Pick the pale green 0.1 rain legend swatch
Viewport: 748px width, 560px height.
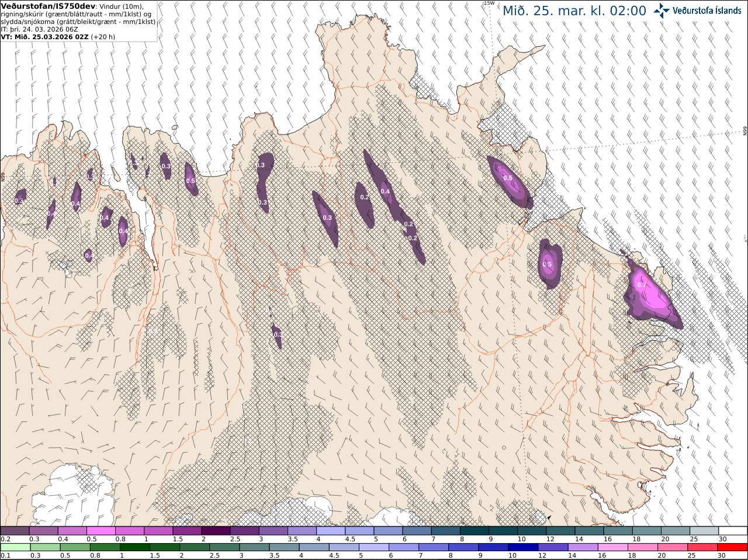click(x=15, y=548)
